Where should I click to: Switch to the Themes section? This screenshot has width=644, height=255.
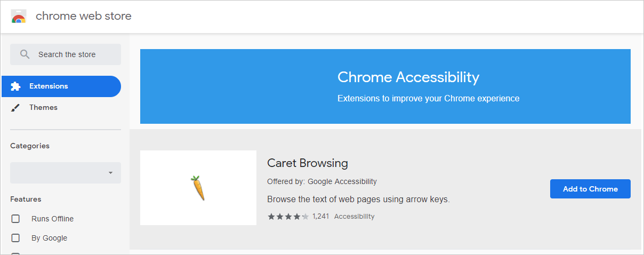(43, 108)
